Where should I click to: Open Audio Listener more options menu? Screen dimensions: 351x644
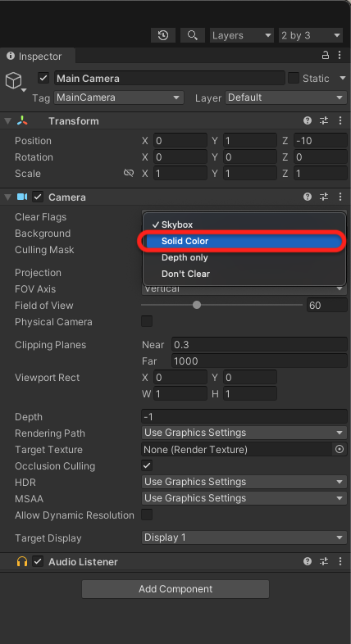tap(340, 561)
